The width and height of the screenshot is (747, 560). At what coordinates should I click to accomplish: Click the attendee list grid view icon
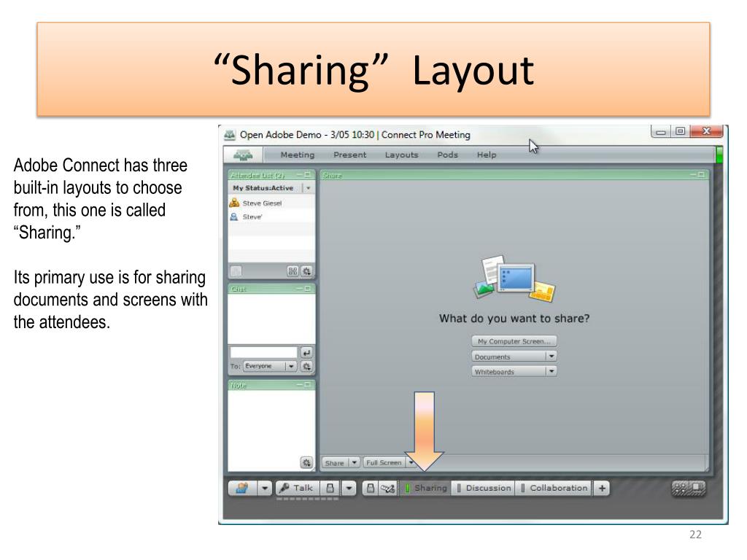tap(293, 271)
